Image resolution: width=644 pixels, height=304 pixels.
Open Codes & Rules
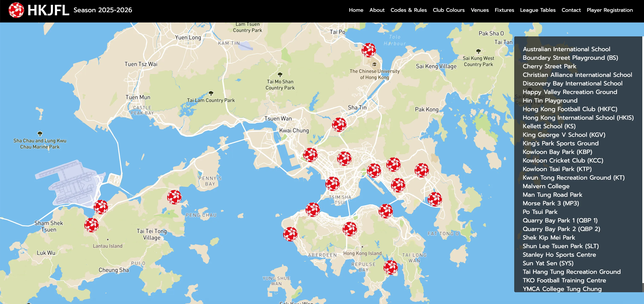tap(409, 10)
